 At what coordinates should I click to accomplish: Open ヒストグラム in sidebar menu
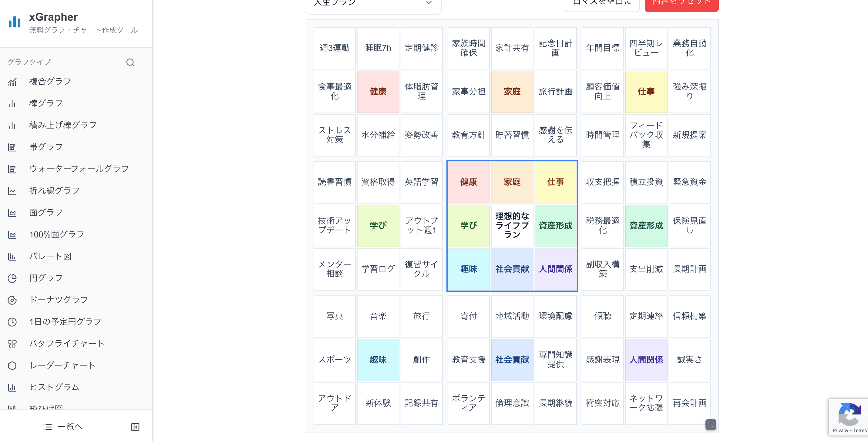click(x=54, y=387)
